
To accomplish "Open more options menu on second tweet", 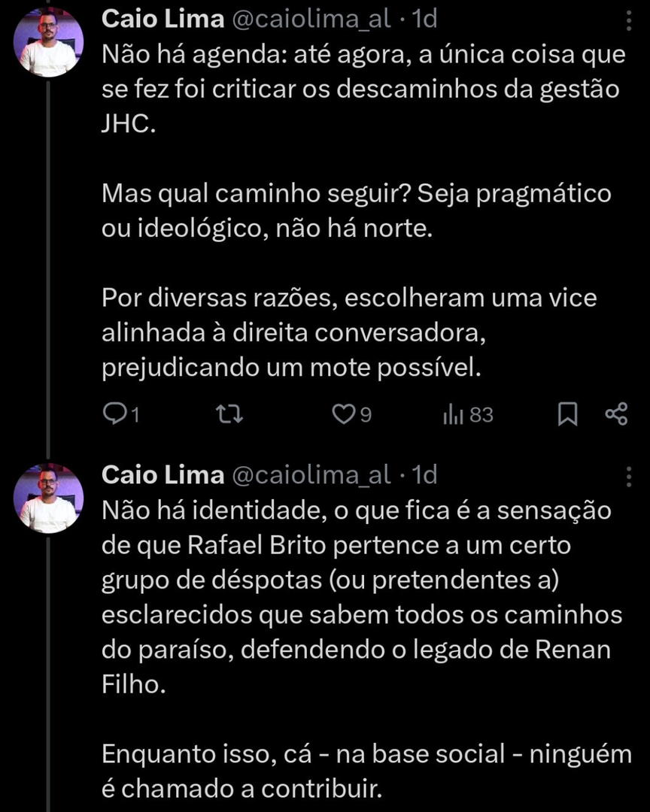I will (x=629, y=475).
